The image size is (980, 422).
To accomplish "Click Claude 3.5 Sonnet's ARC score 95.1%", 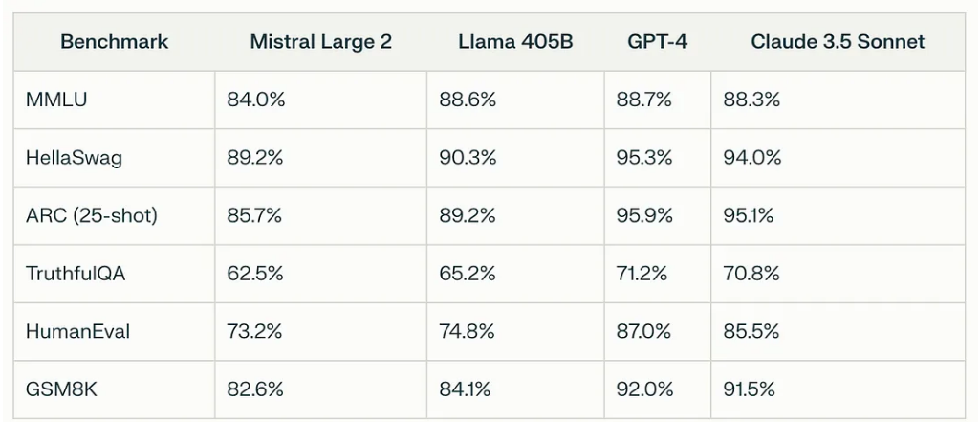I will tap(749, 216).
